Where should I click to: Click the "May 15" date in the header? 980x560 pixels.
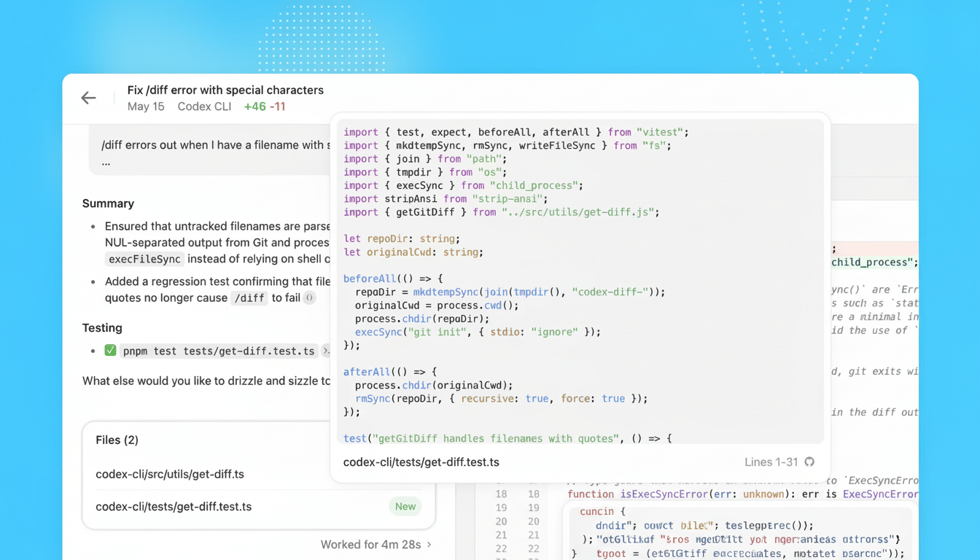tap(146, 106)
